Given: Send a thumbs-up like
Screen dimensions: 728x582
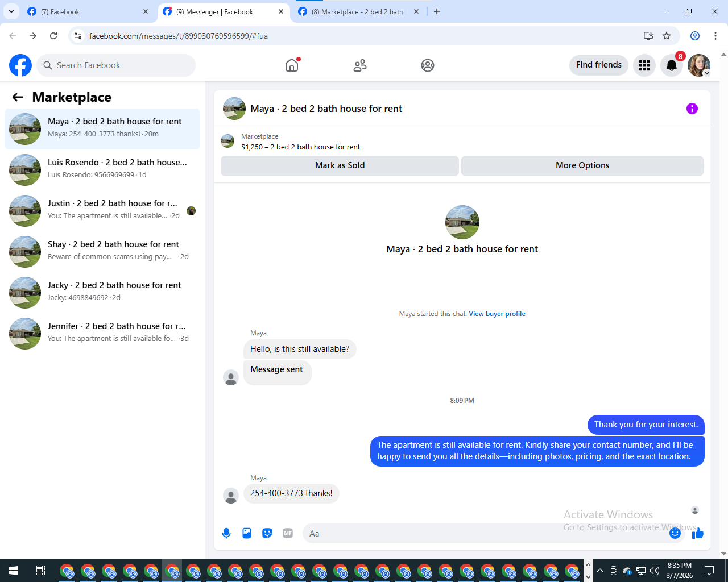Looking at the screenshot, I should (698, 533).
